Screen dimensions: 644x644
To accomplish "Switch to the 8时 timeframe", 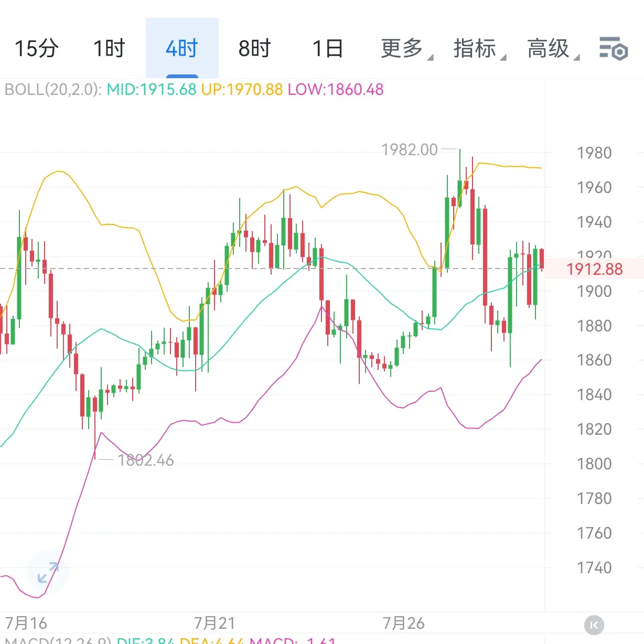I will pyautogui.click(x=254, y=49).
